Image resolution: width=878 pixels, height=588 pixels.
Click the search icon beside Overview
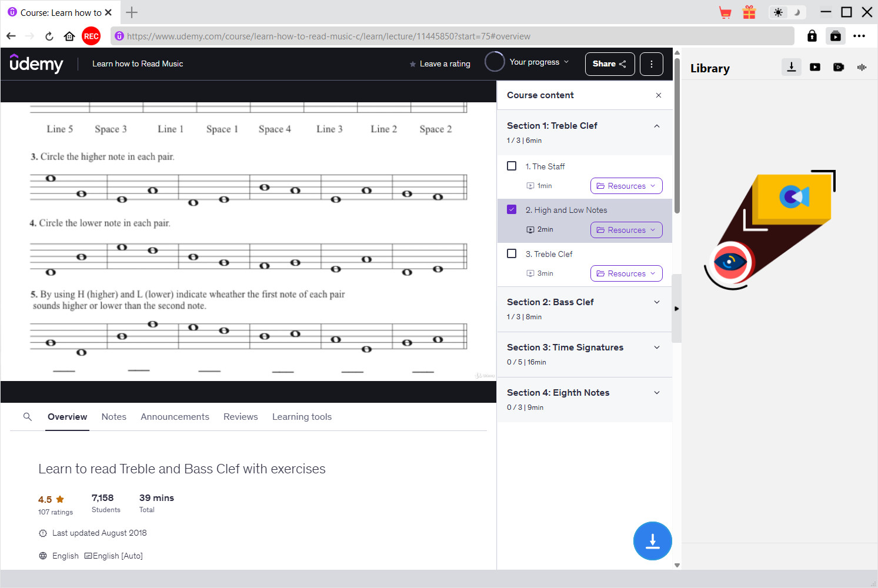click(x=28, y=417)
